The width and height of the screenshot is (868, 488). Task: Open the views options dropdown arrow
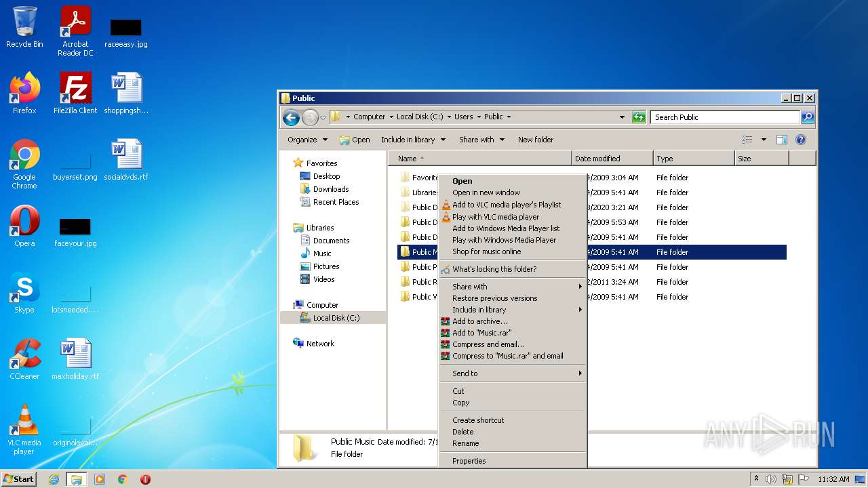pyautogui.click(x=764, y=140)
